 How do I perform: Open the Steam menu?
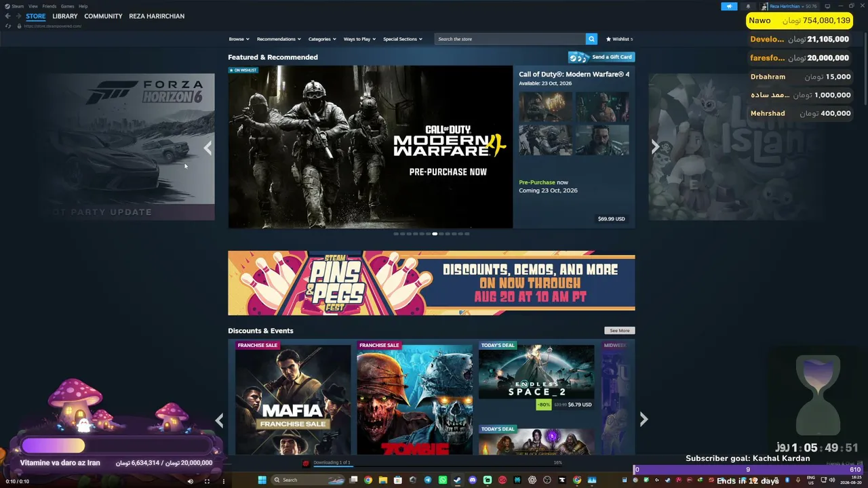(x=18, y=6)
